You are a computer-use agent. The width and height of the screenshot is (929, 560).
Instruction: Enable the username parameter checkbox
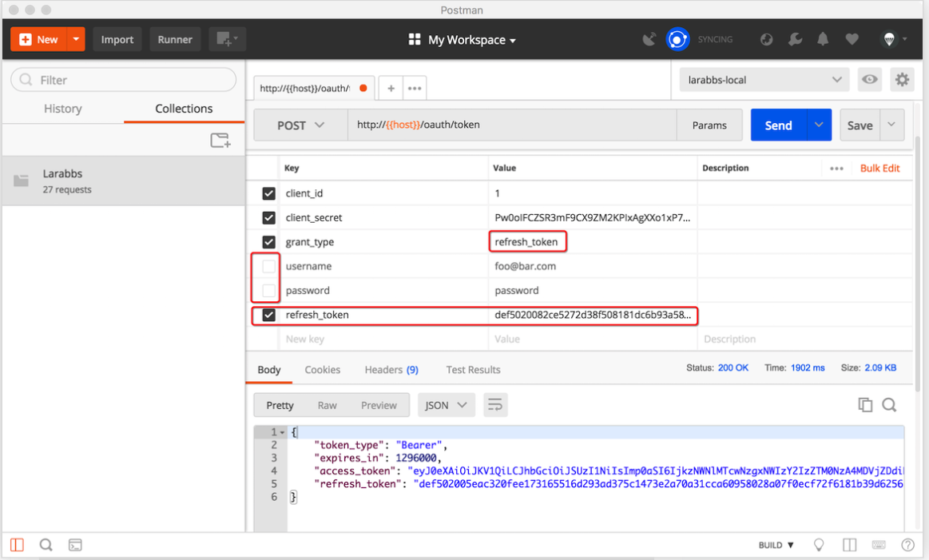tap(268, 266)
